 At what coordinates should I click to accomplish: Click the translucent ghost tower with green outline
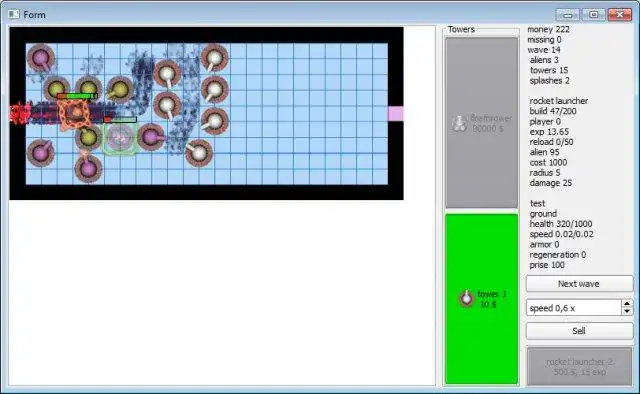[x=120, y=138]
